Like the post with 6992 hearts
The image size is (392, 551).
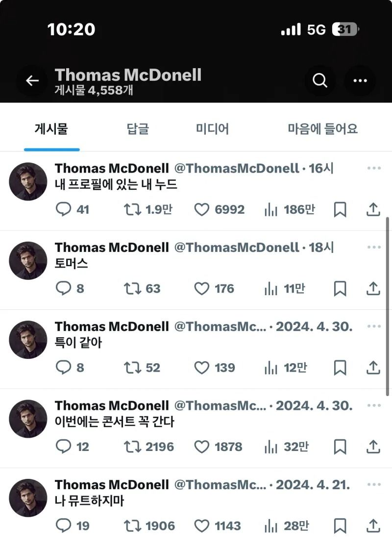point(202,210)
